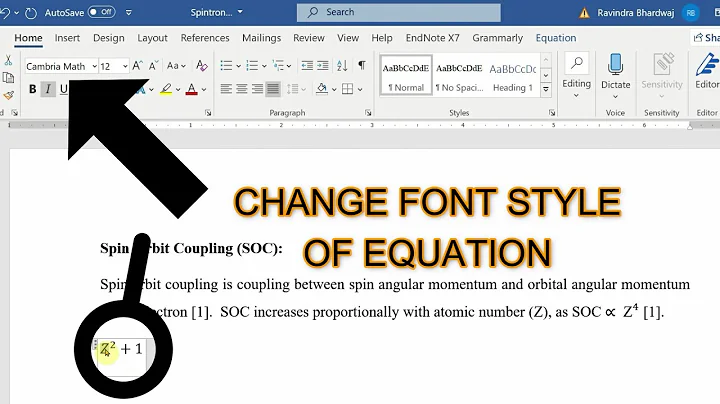This screenshot has height=404, width=720.
Task: Open the Editor pen icon
Action: pos(706,64)
